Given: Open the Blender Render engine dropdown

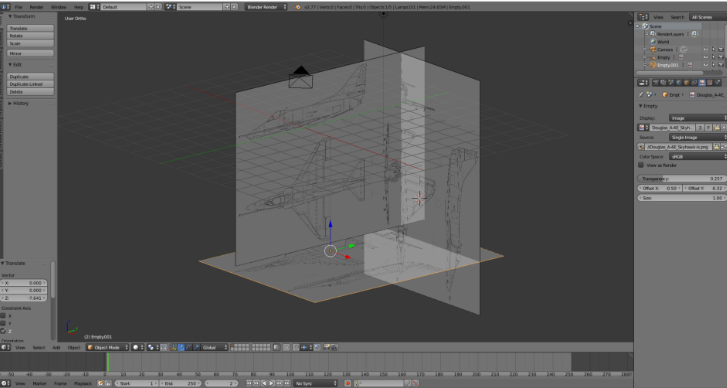Looking at the screenshot, I should click(266, 7).
